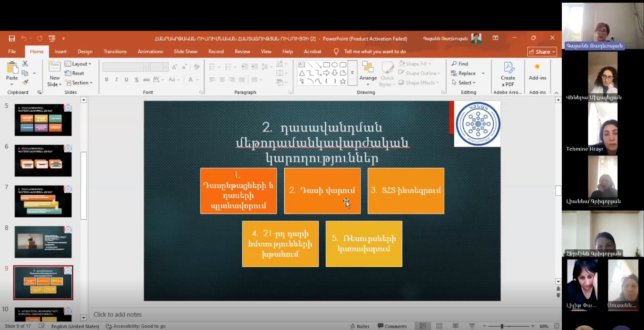Toggle the Notes pane in status bar

tap(359, 326)
